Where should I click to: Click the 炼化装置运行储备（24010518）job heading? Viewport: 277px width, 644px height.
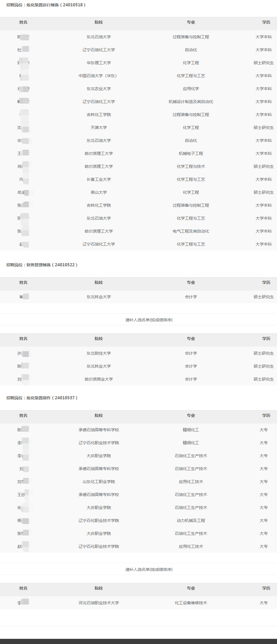(x=46, y=5)
